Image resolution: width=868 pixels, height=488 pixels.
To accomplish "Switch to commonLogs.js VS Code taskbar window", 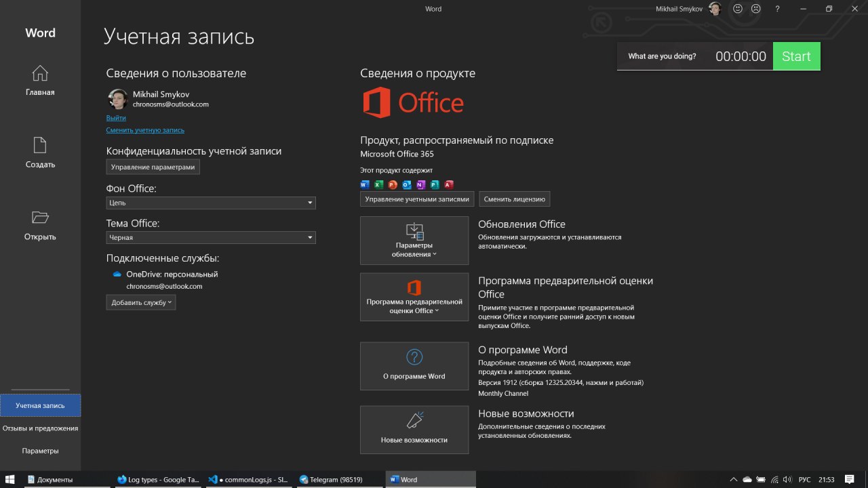I will click(248, 479).
